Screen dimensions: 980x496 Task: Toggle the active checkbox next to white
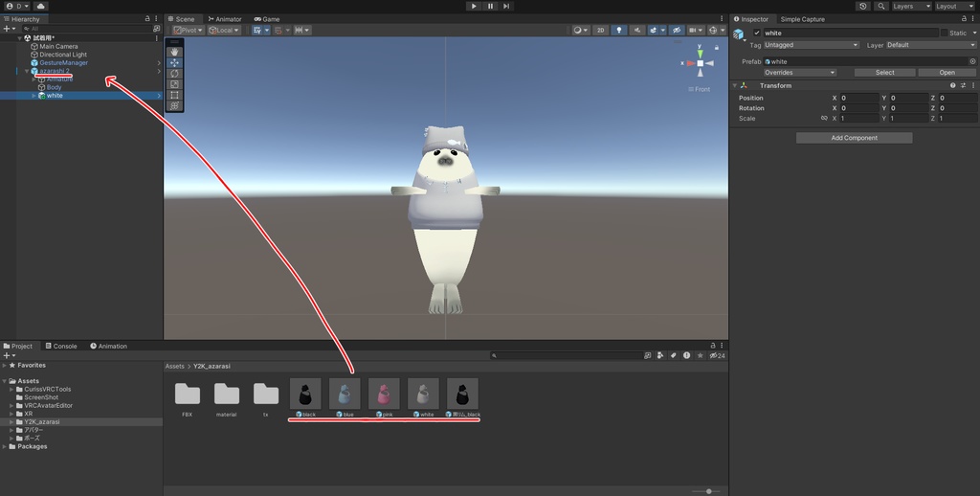point(757,34)
